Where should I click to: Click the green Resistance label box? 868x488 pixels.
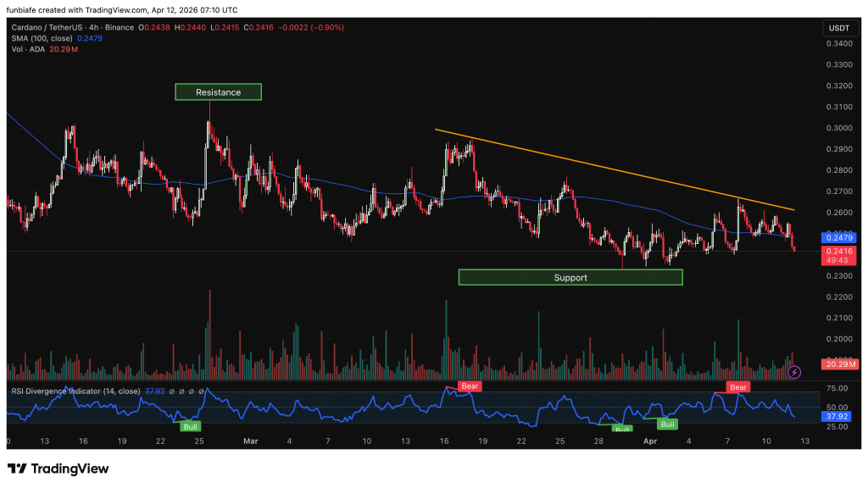(x=218, y=92)
